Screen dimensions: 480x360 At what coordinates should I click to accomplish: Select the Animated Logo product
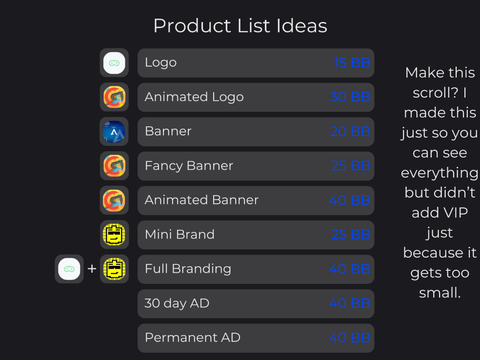(x=256, y=97)
